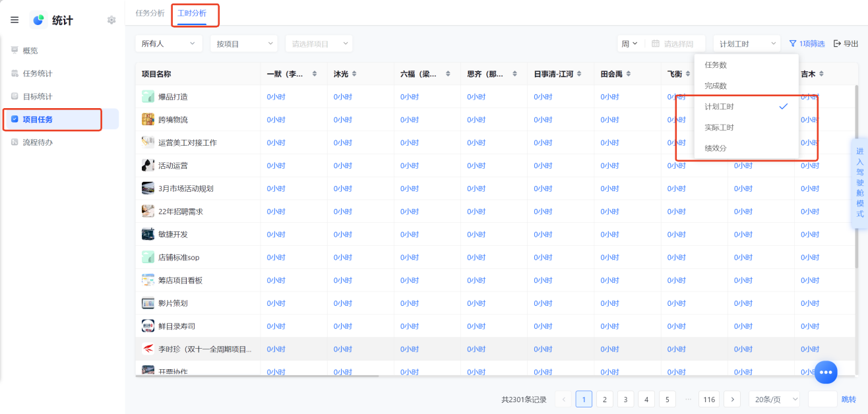Sort by the 沐光 column arrows
This screenshot has width=868, height=414.
(355, 74)
